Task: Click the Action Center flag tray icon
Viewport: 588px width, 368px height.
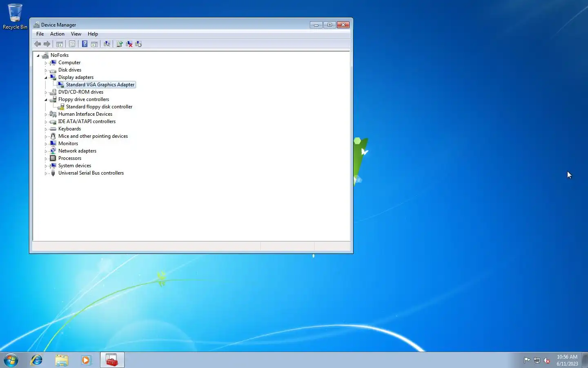Action: 527,360
